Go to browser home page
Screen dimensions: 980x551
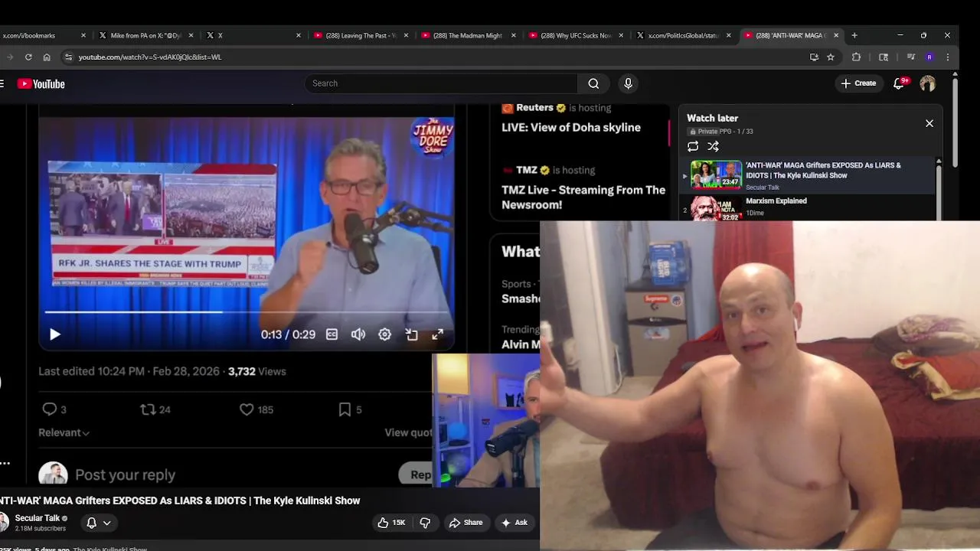click(47, 57)
